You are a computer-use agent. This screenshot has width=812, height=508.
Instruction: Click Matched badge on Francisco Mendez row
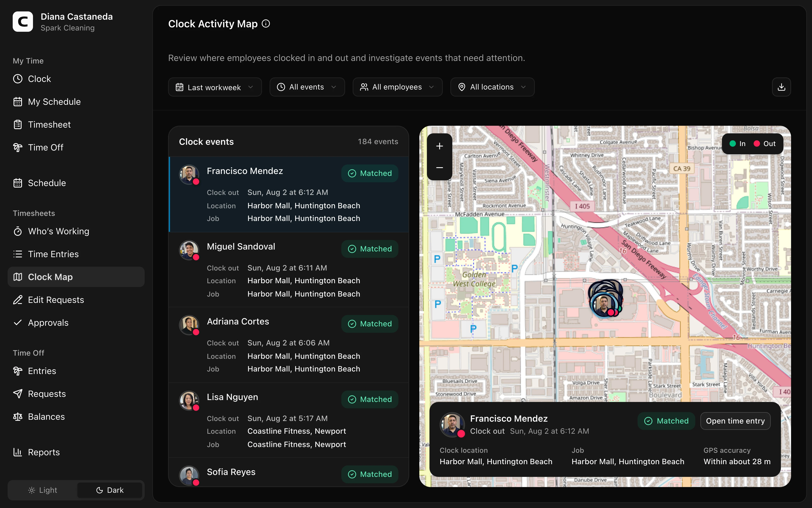point(370,173)
